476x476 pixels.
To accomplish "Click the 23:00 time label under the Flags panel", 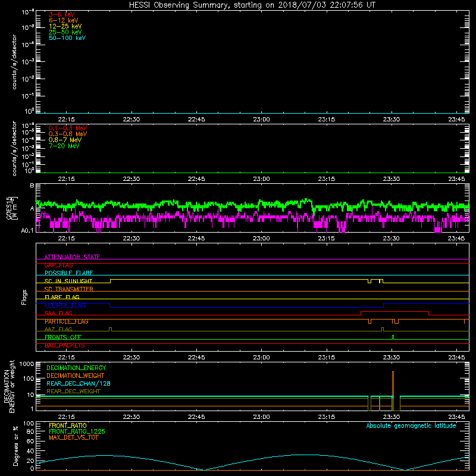I will [261, 358].
